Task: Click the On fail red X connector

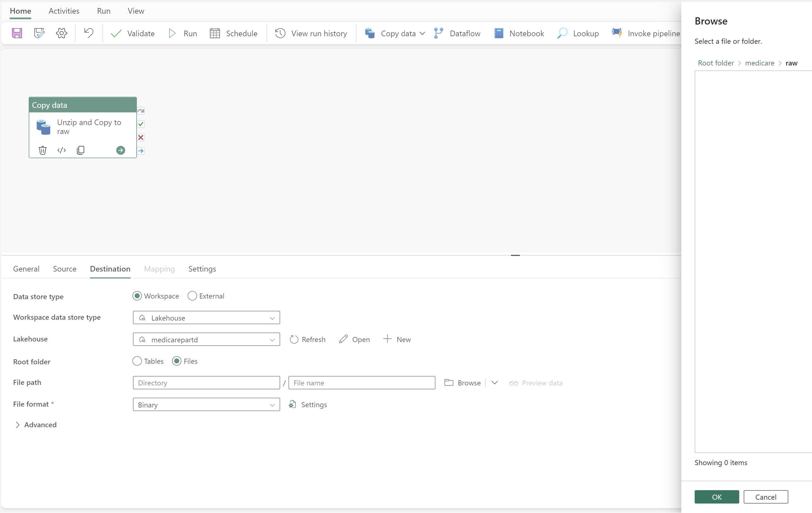Action: pyautogui.click(x=141, y=137)
